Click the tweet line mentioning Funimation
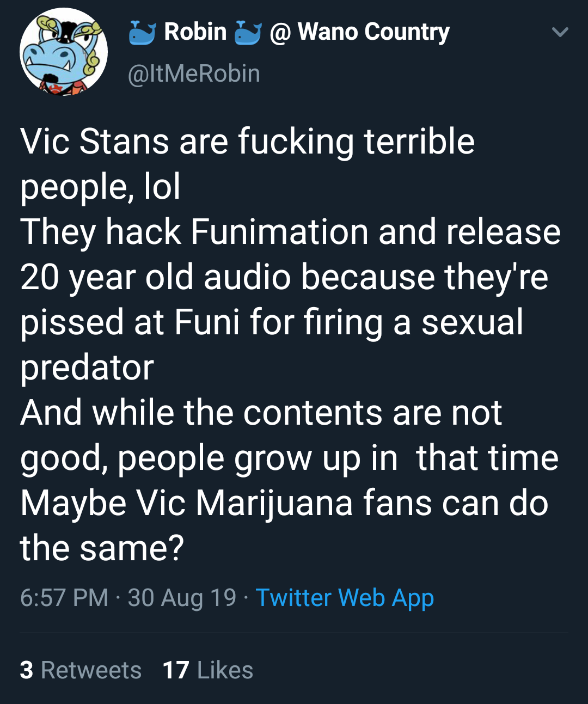The width and height of the screenshot is (588, 704). click(290, 232)
